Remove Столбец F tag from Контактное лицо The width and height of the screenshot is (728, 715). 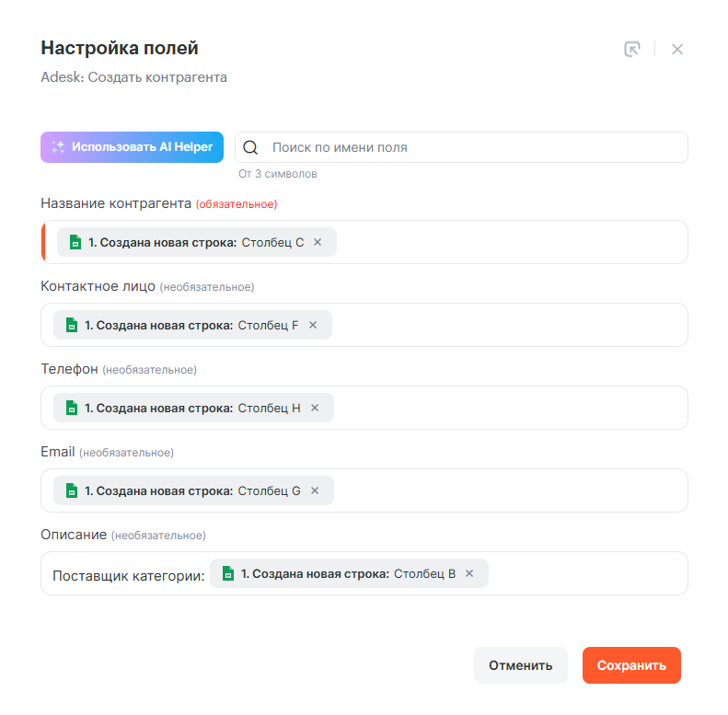point(313,325)
